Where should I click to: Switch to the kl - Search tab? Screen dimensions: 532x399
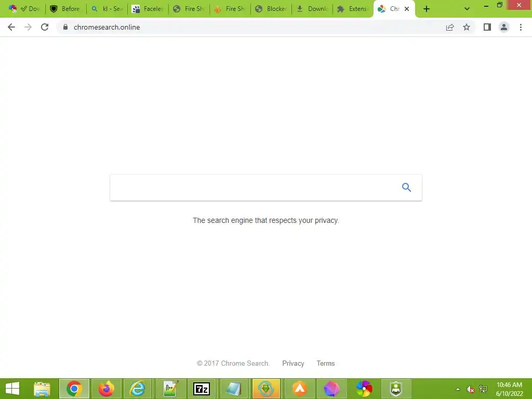[107, 9]
